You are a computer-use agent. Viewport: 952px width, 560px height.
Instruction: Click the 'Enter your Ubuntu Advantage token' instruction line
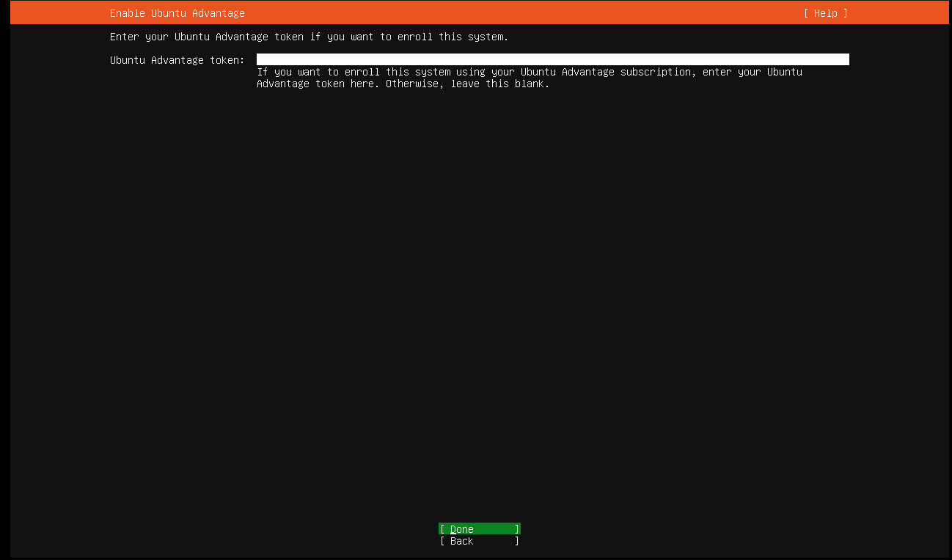[x=309, y=37]
